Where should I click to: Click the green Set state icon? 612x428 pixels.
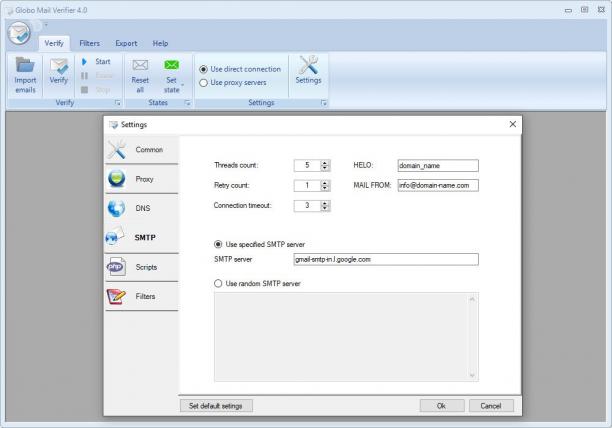[x=171, y=65]
